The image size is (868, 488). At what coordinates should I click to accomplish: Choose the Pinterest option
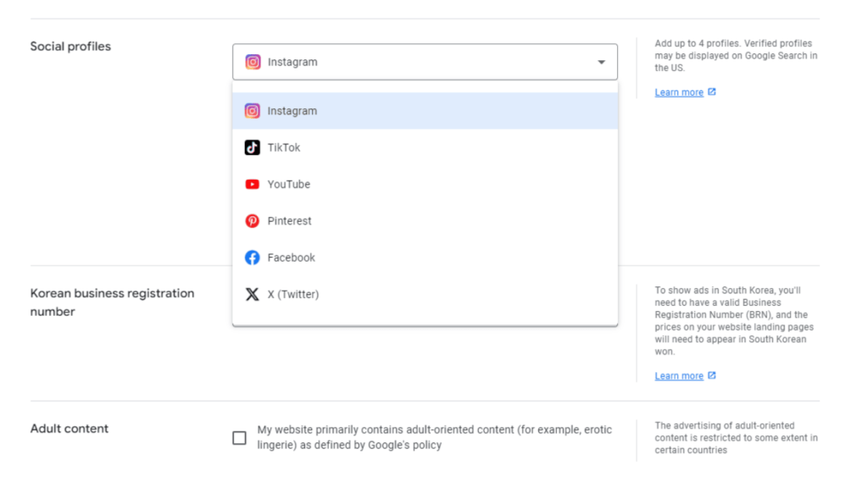pyautogui.click(x=426, y=221)
